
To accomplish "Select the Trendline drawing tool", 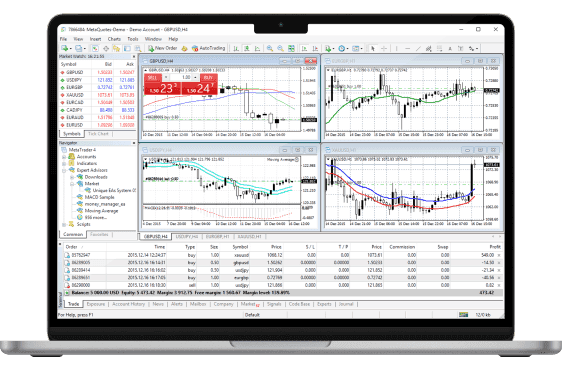I will click(418, 48).
